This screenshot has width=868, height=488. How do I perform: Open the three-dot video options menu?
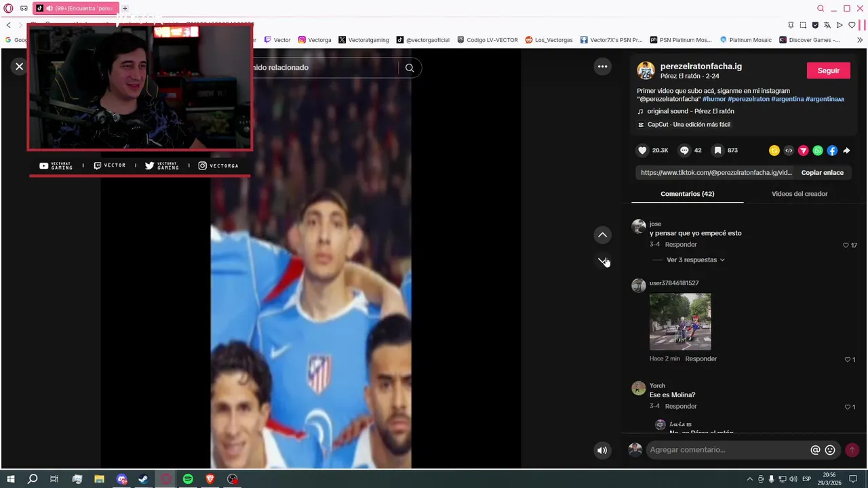coord(602,66)
